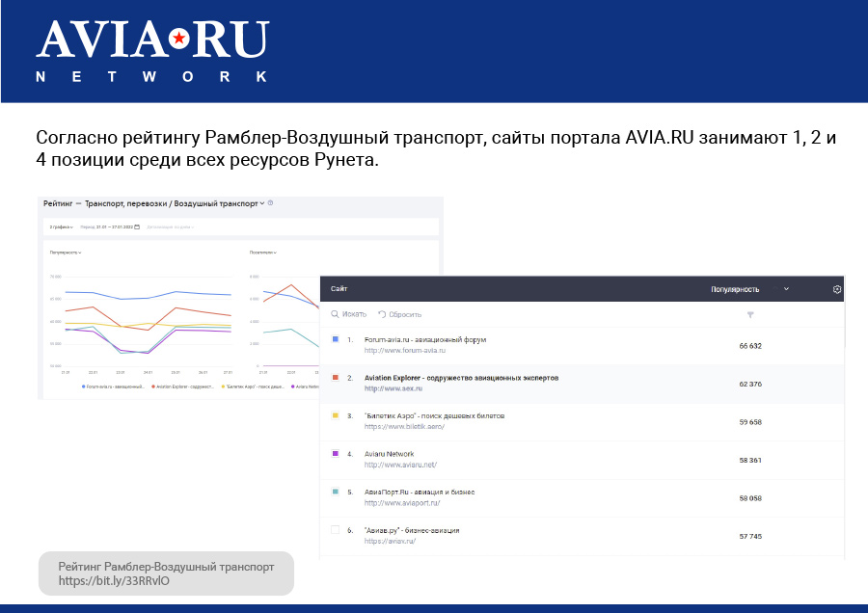Open the http://www.aviaport.ru/ link
Viewport: 868px width, 613px height.
pyautogui.click(x=402, y=503)
